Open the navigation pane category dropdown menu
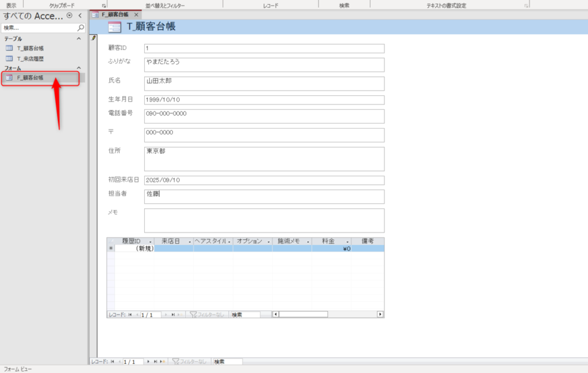The width and height of the screenshot is (588, 373). [69, 15]
